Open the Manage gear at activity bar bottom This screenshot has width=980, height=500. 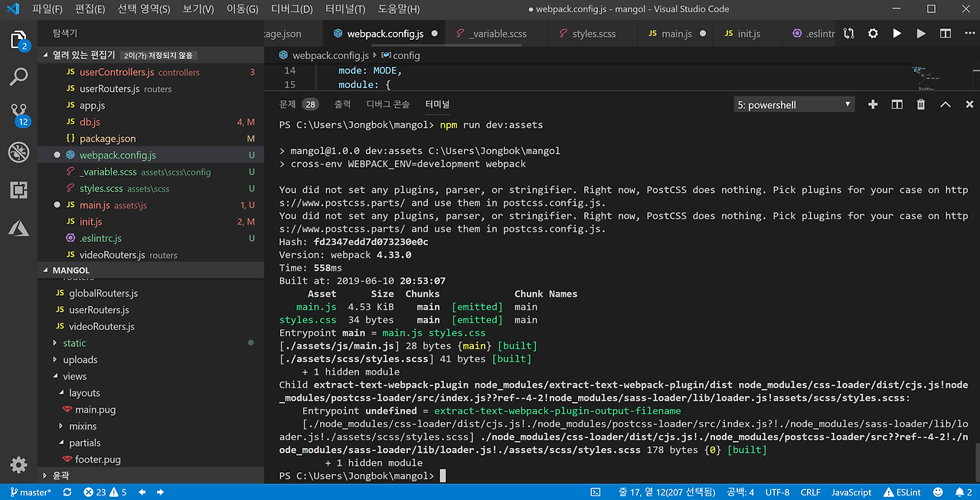click(18, 465)
